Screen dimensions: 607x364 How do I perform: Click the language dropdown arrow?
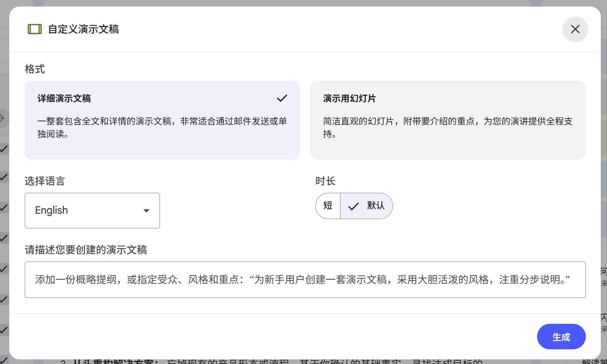click(x=146, y=211)
